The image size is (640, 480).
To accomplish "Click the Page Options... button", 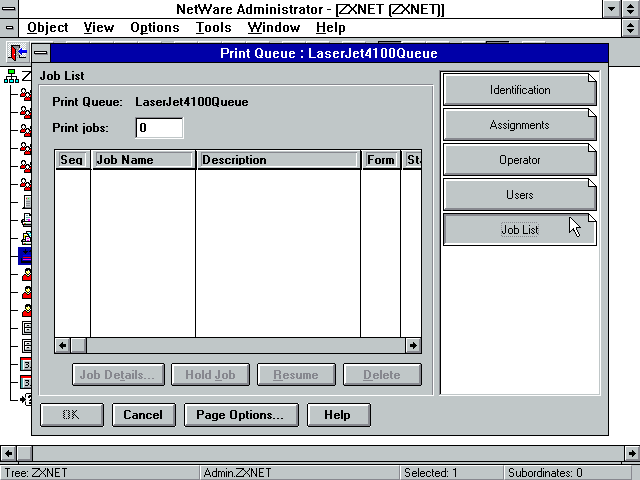I will (241, 415).
